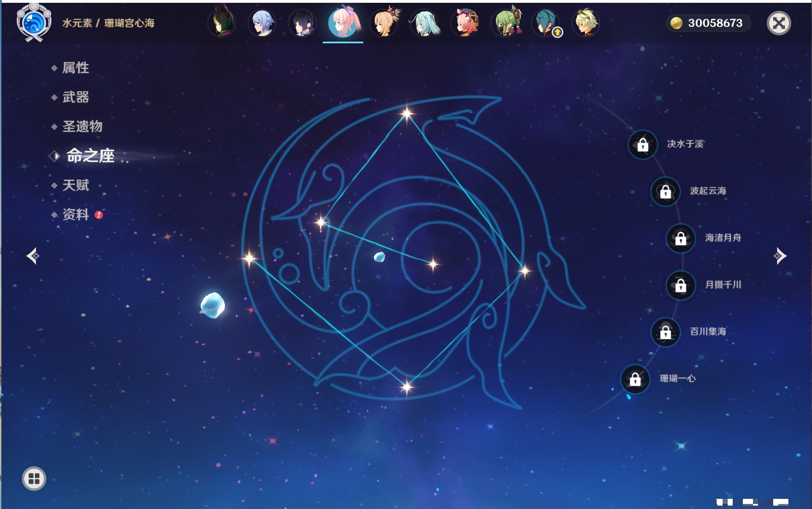Select the pale-blond character avatar at row end

586,23
